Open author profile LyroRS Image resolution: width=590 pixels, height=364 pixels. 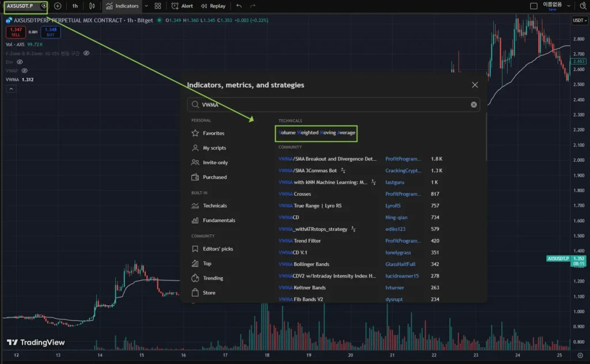[x=393, y=206]
